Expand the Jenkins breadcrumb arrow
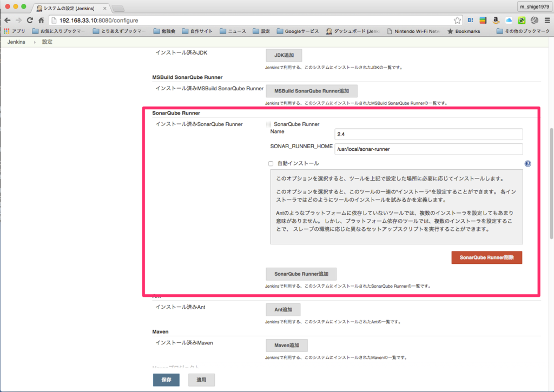This screenshot has height=392, width=554. (35, 42)
